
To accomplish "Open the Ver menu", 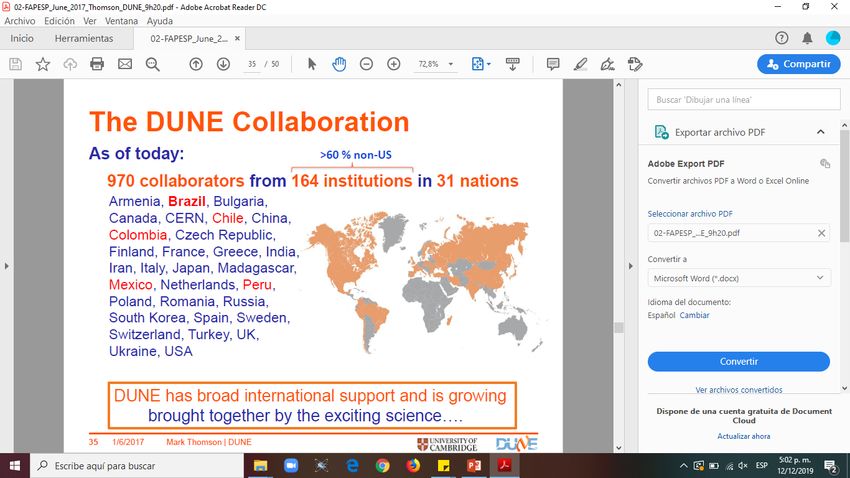I will pos(90,21).
